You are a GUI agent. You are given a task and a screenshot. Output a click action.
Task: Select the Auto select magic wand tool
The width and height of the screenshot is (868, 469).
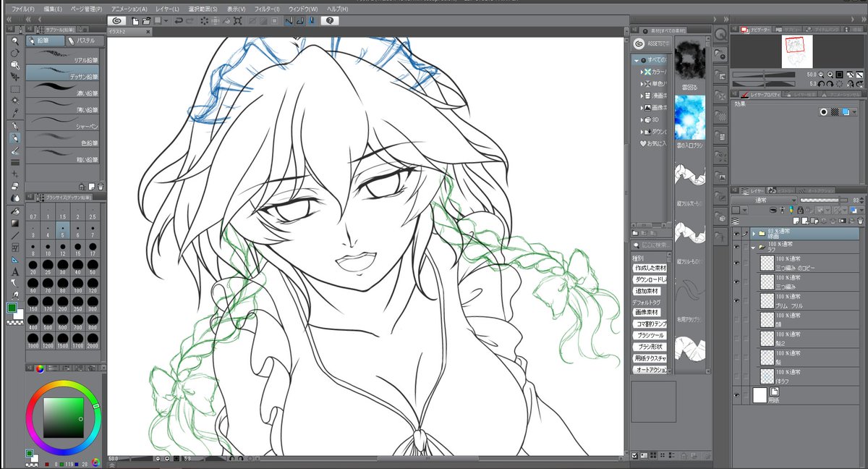[x=15, y=101]
